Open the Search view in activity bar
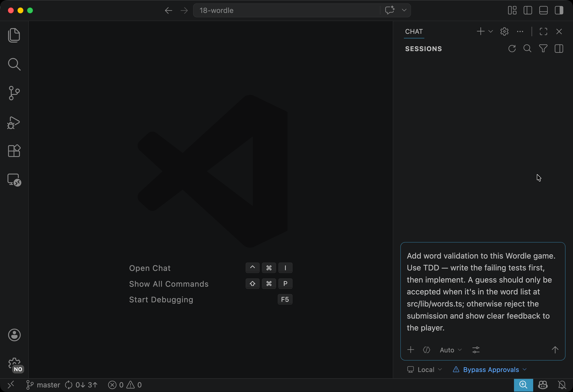The width and height of the screenshot is (573, 392). [x=14, y=64]
